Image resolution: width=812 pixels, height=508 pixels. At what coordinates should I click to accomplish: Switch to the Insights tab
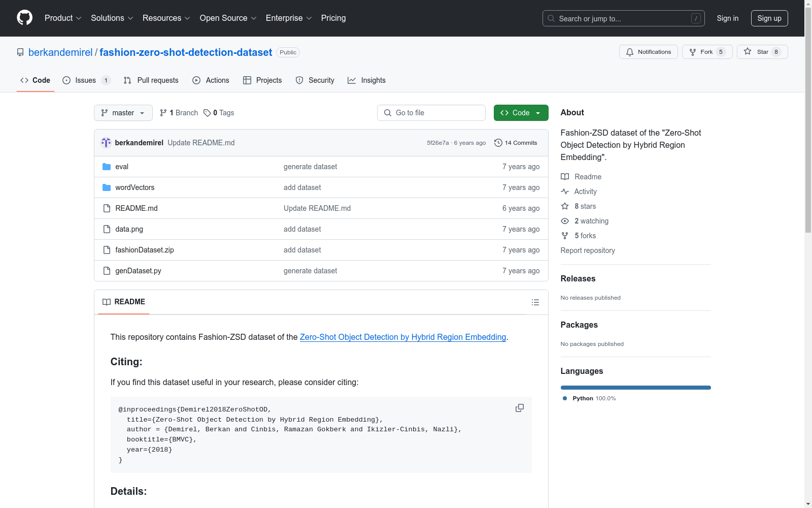click(x=367, y=80)
